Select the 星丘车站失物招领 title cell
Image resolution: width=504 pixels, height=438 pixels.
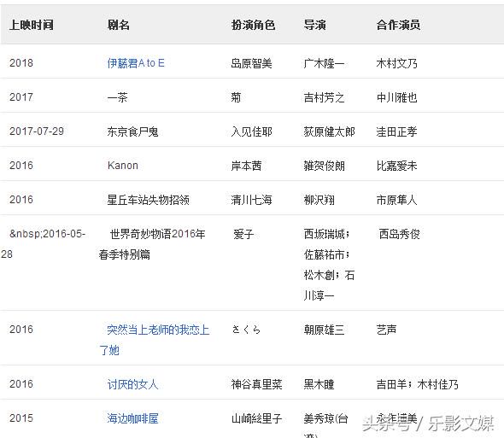[148, 200]
